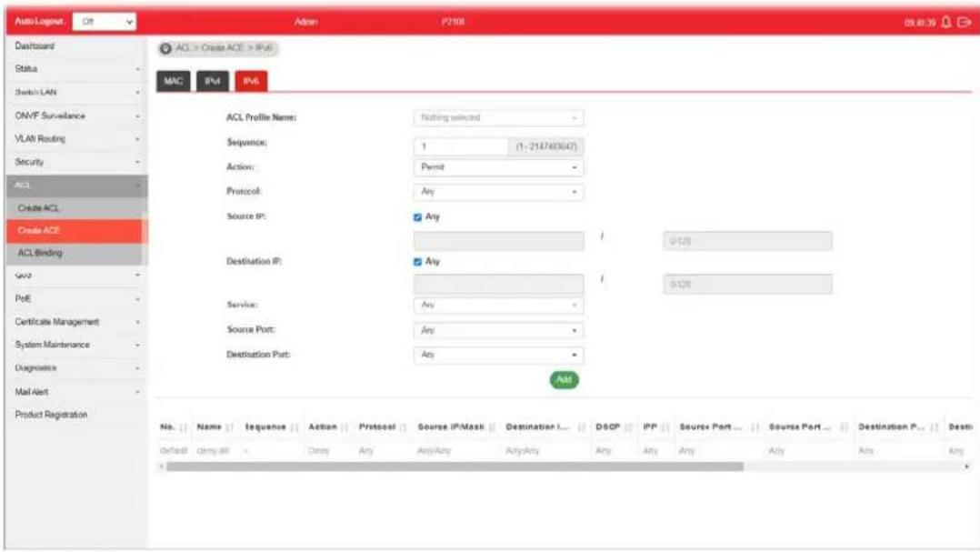Toggle Destination IP Any checkbox
980x552 pixels.
tap(417, 261)
